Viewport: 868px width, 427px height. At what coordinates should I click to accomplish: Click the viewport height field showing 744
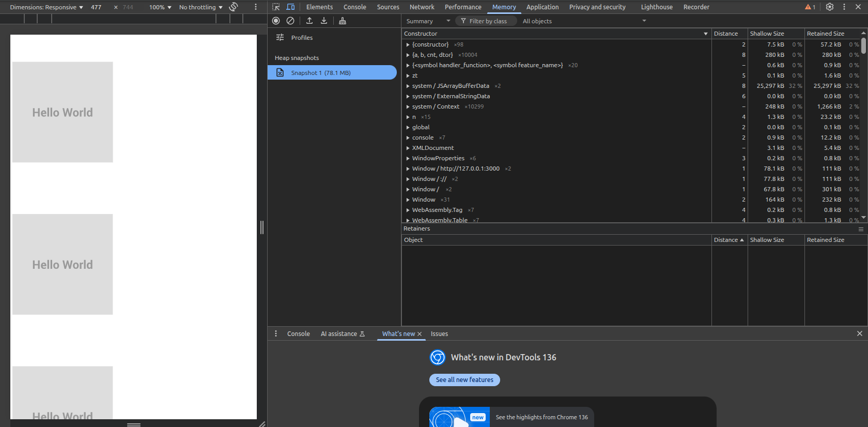(x=128, y=7)
